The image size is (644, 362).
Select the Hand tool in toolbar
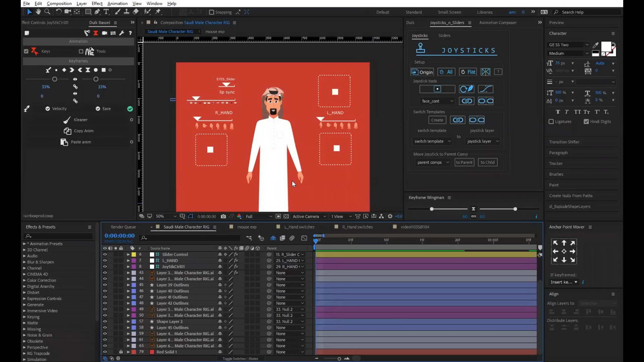(38, 12)
